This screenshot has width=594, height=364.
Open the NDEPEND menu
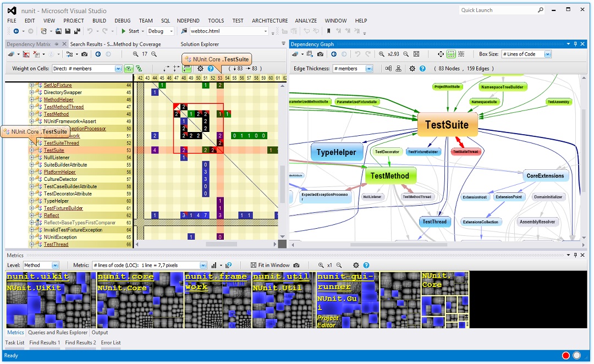tap(188, 21)
